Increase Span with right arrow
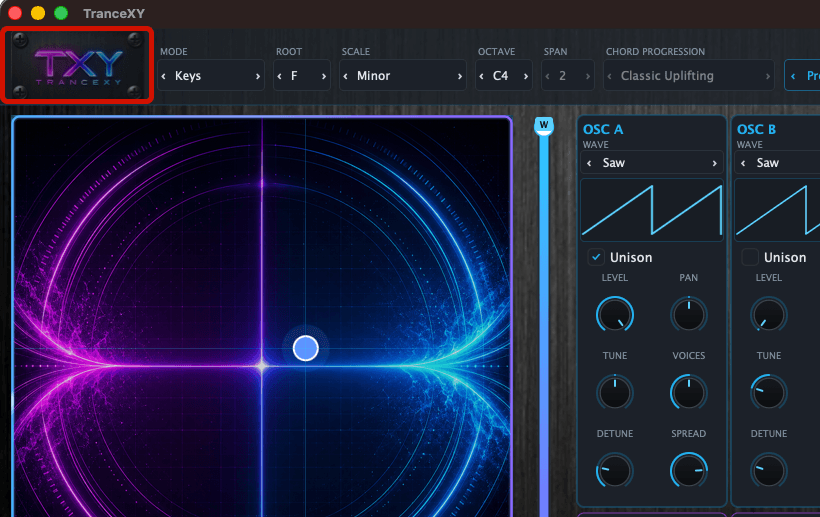This screenshot has height=517, width=820. pos(588,76)
